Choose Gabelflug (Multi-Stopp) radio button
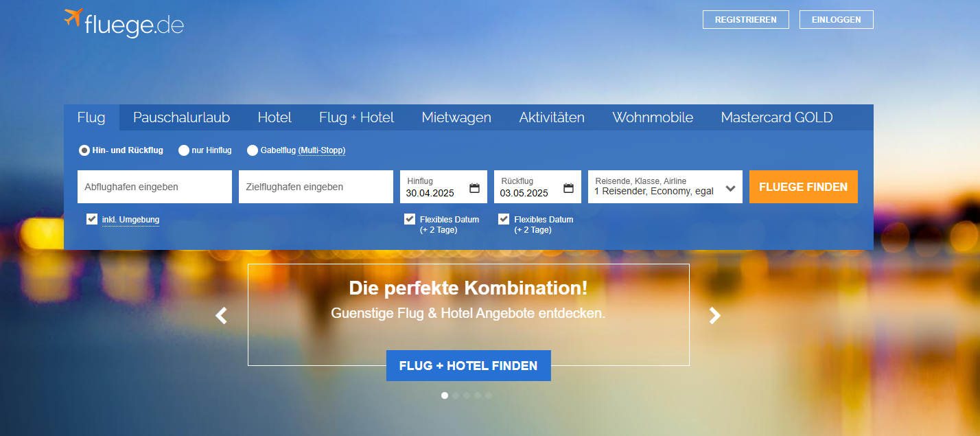 pos(253,150)
